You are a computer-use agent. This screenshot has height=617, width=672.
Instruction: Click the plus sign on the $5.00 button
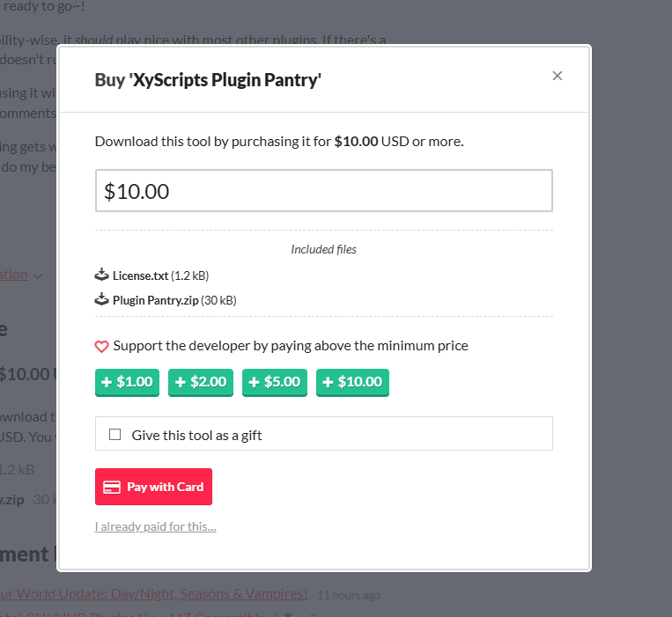(255, 382)
